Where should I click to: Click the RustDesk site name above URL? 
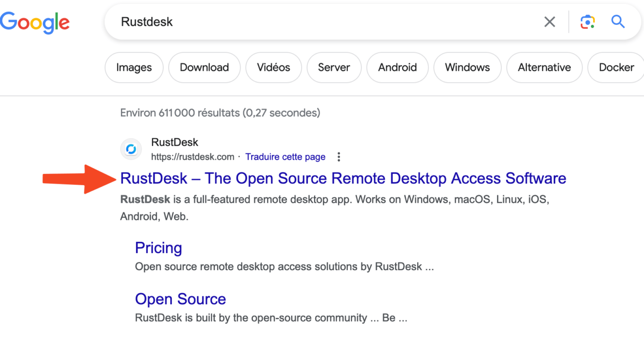(x=175, y=142)
